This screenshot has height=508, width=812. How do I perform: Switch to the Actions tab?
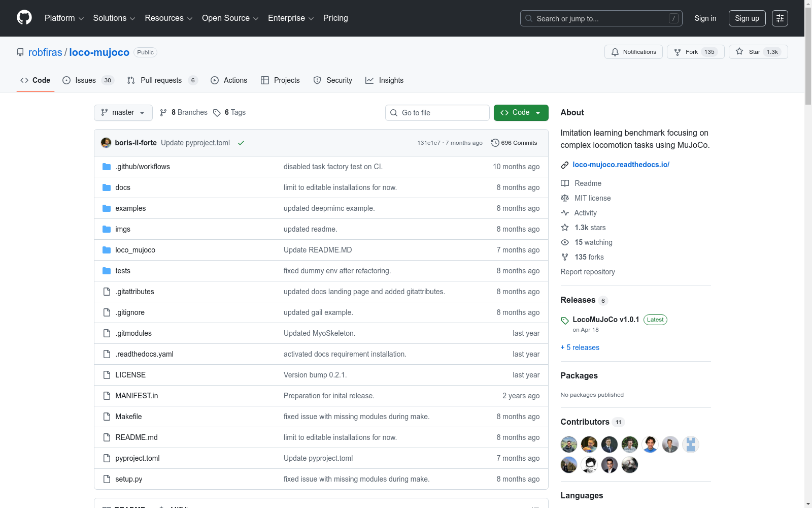(229, 80)
